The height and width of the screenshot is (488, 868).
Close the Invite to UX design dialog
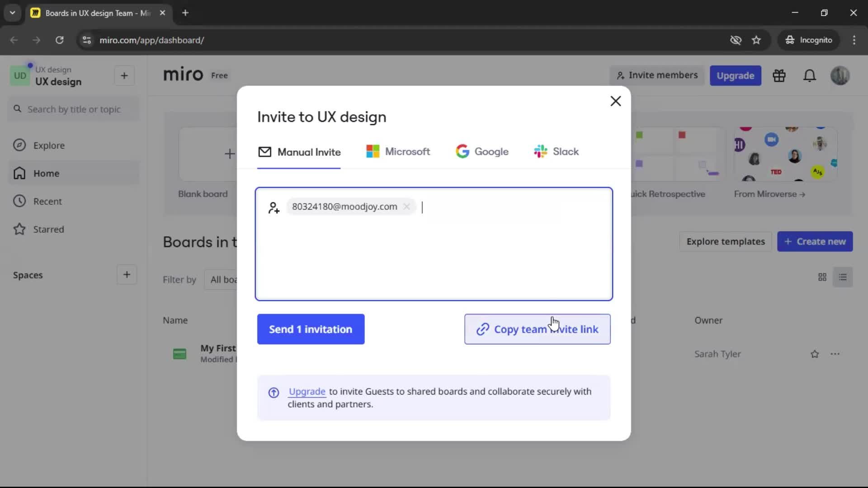coord(615,101)
